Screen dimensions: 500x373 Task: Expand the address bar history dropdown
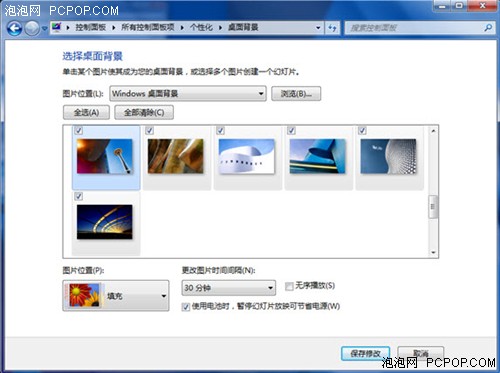(x=318, y=28)
